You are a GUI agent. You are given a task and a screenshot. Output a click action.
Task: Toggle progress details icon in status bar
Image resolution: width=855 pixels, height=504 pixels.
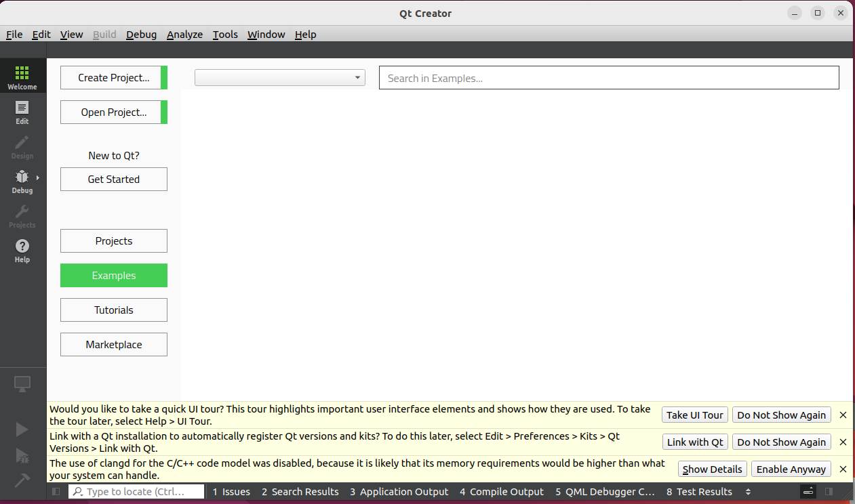(x=808, y=492)
